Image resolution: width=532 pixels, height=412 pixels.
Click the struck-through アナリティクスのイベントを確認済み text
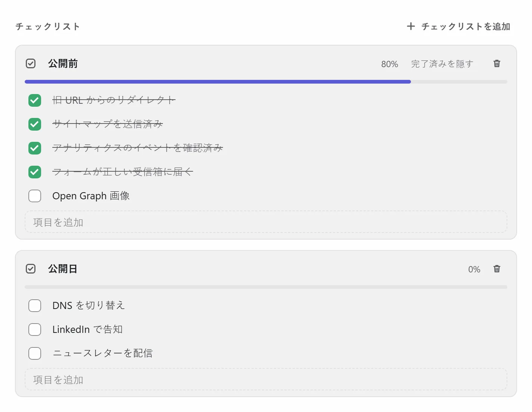click(x=137, y=148)
